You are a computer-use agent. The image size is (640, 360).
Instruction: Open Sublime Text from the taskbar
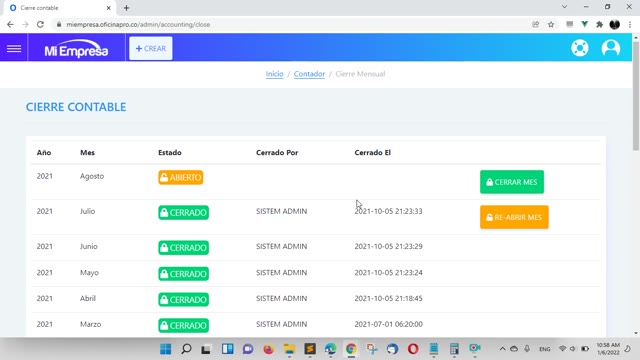(310, 349)
